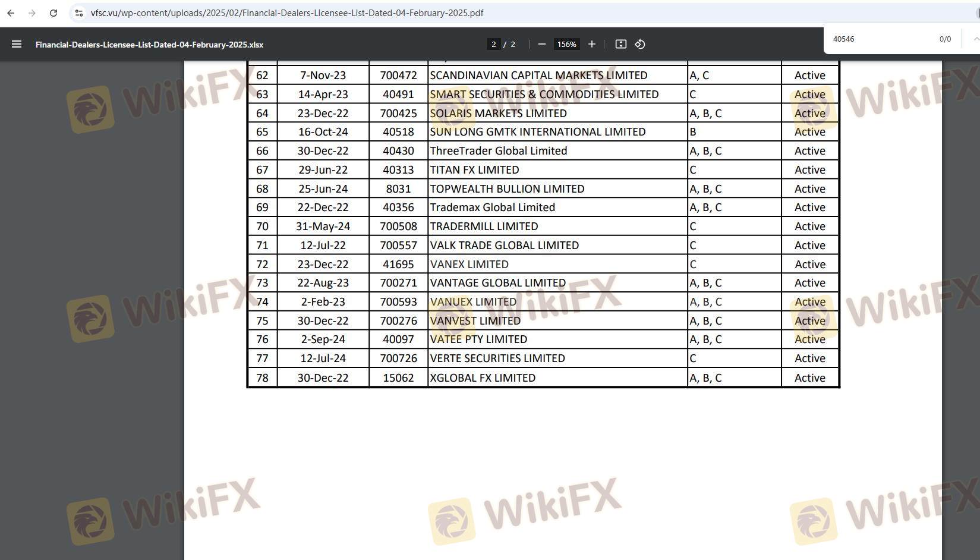
Task: Click VANVEST LIMITED name
Action: click(x=475, y=321)
